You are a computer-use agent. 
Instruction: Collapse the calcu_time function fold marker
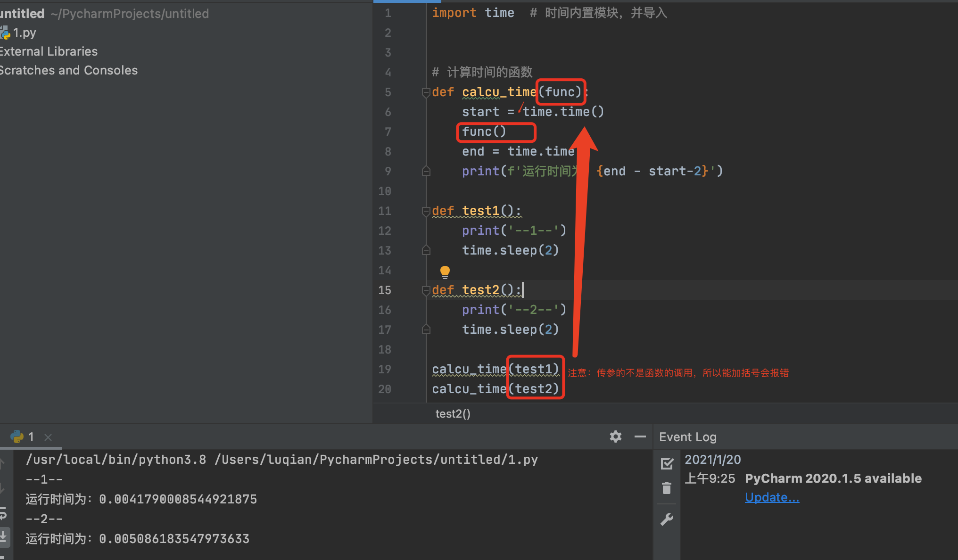point(426,92)
